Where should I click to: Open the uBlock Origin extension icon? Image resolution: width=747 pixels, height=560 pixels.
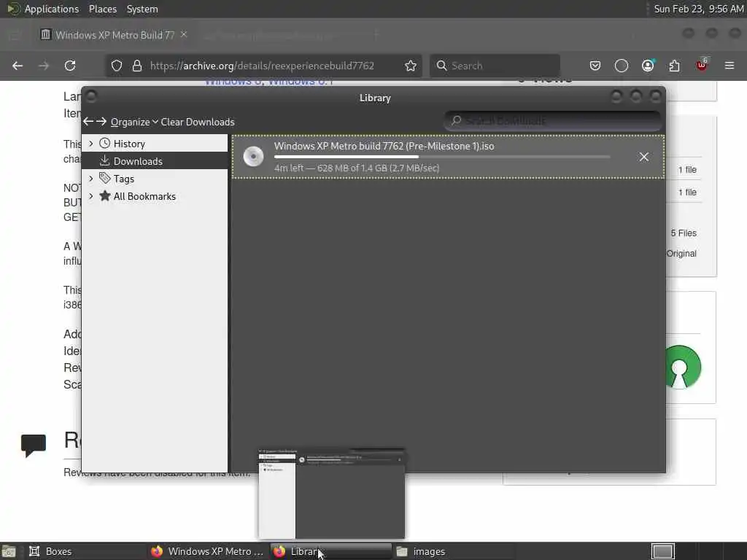pyautogui.click(x=702, y=65)
